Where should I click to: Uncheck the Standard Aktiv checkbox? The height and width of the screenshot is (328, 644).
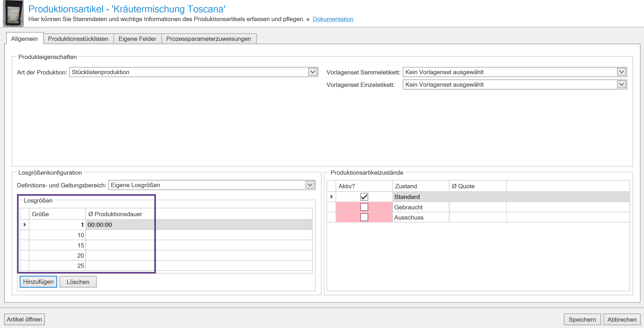pos(364,197)
